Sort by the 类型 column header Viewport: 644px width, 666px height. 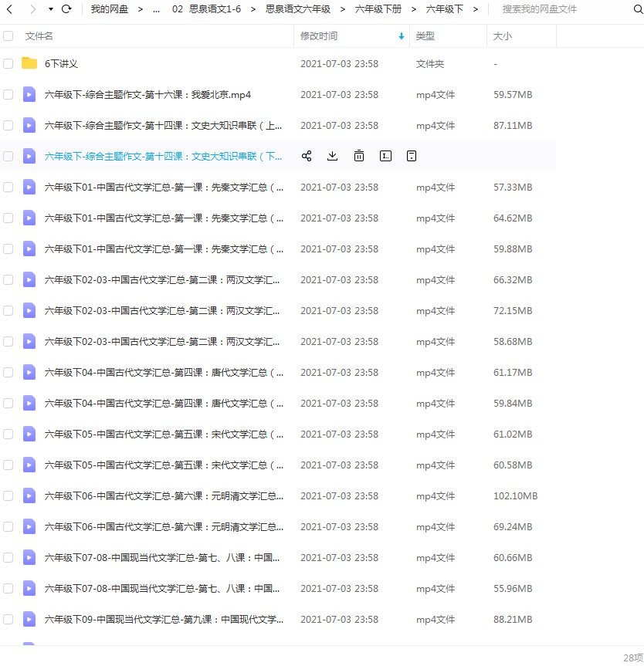click(425, 36)
